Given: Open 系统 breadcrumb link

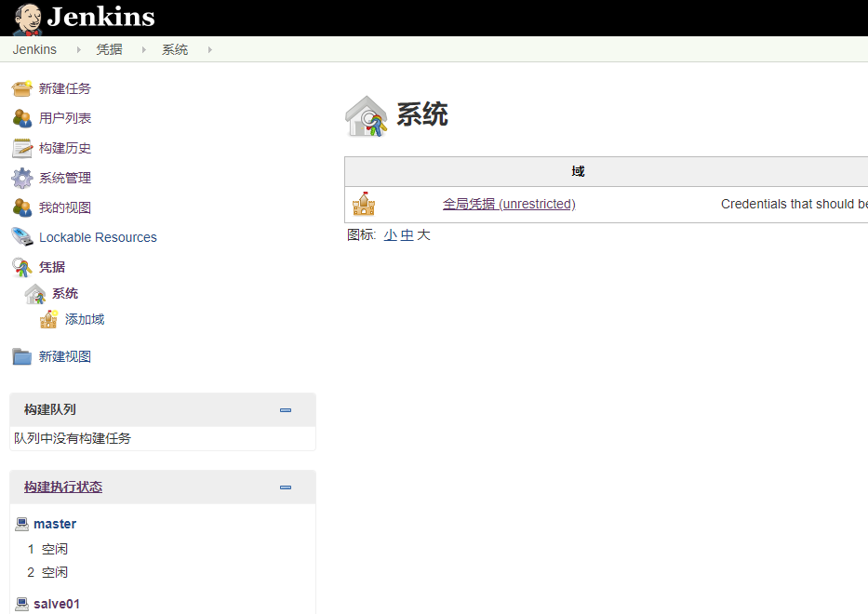Looking at the screenshot, I should [174, 49].
